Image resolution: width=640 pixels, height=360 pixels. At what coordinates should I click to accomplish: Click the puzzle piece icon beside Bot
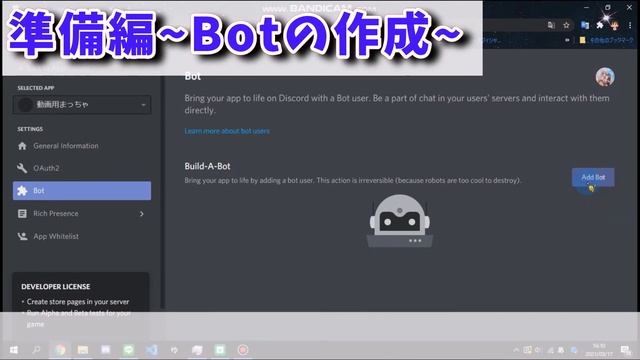point(22,191)
